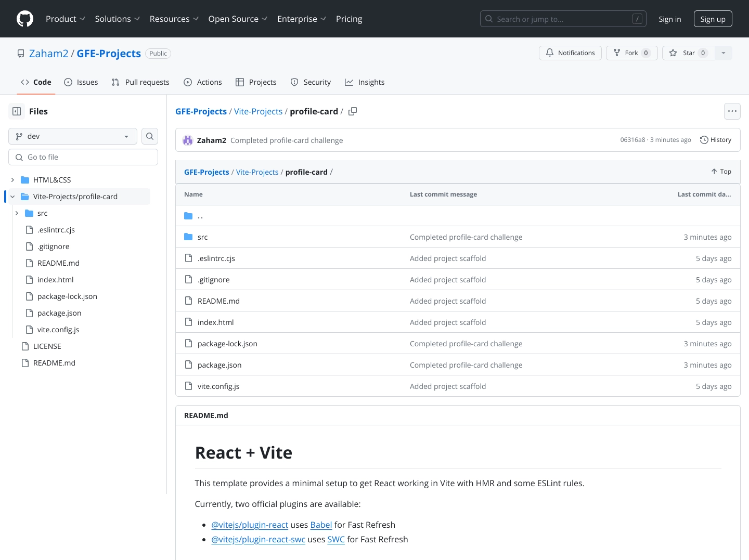Switch to the Projects tab
The width and height of the screenshot is (749, 560).
(256, 82)
